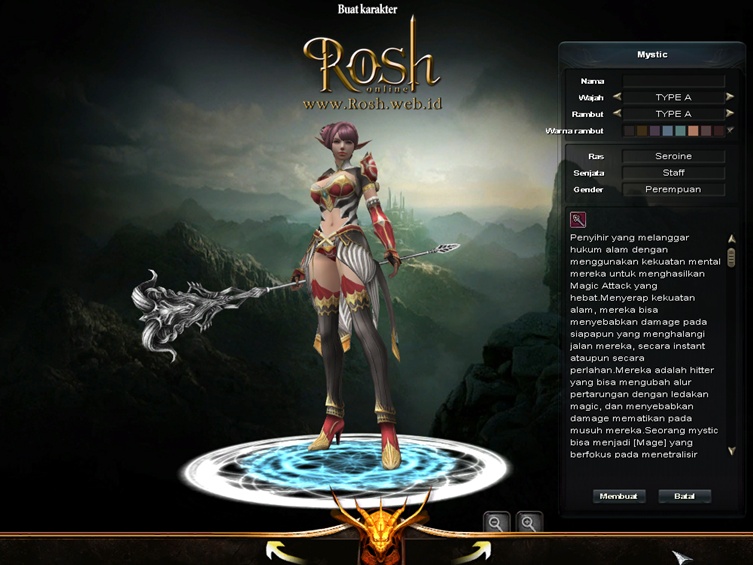Zoom out the character with minus magnifier
Screen dimensions: 753x565
click(496, 522)
